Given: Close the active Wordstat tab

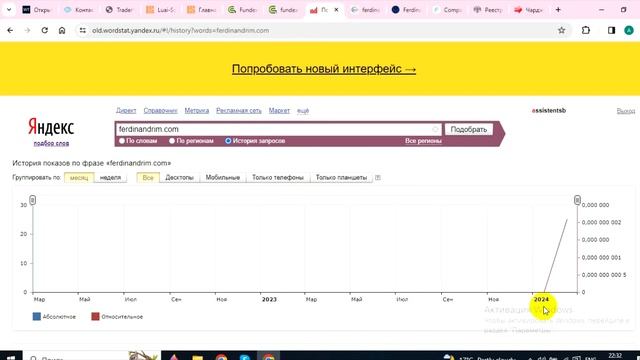Looking at the screenshot, I should pyautogui.click(x=336, y=10).
